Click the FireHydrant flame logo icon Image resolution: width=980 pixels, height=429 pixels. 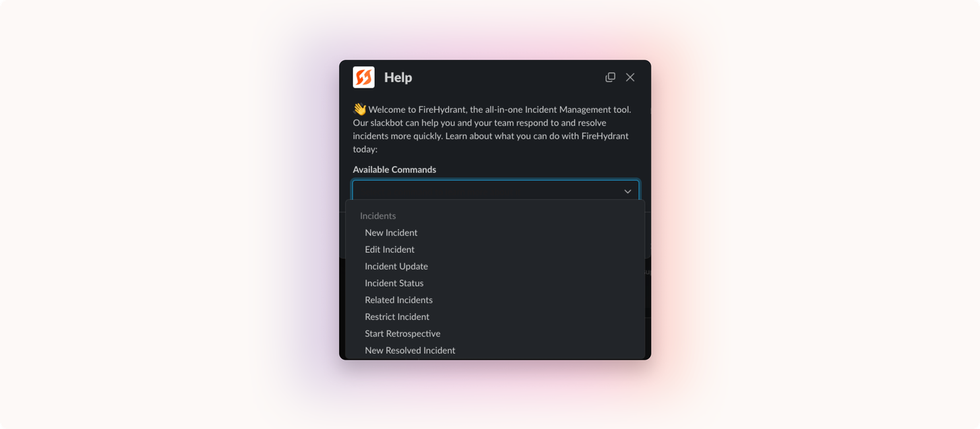[x=363, y=77]
